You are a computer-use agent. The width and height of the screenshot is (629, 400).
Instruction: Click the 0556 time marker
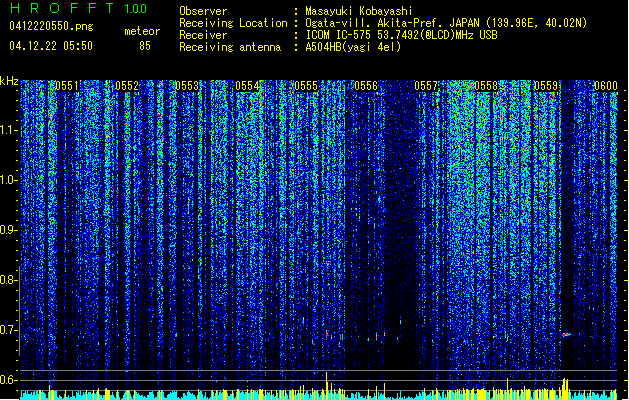pyautogui.click(x=366, y=86)
